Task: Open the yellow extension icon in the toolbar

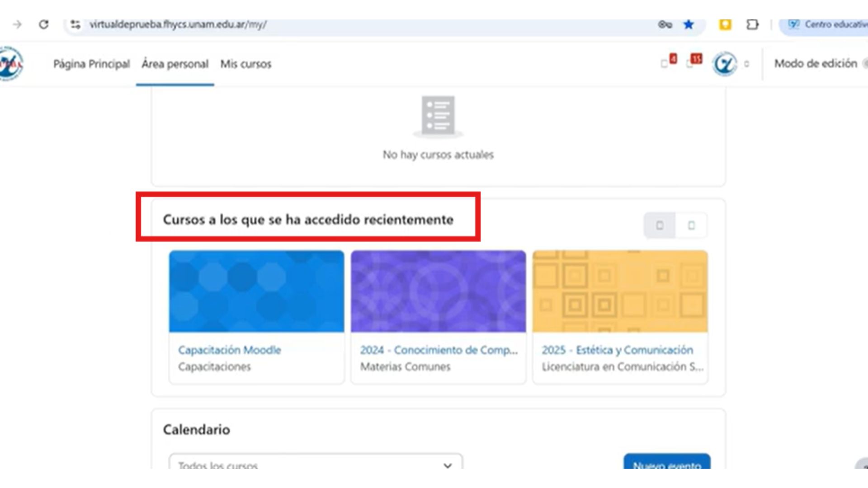Action: click(725, 24)
